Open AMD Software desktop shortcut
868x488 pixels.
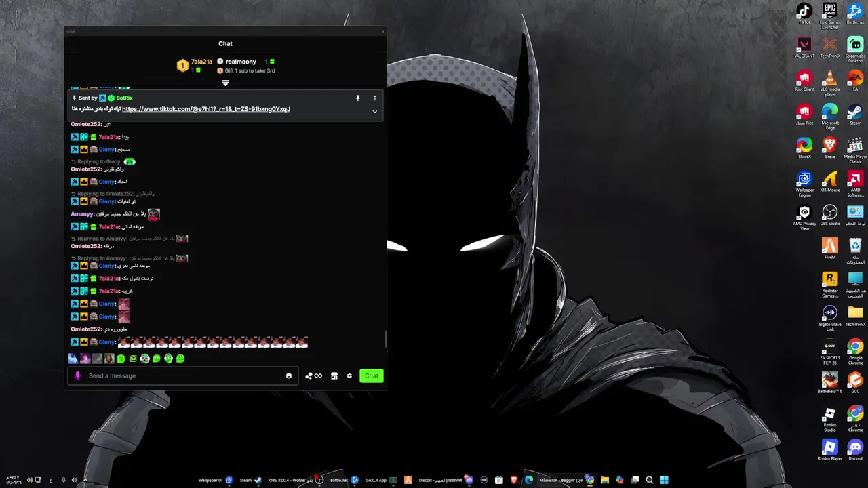855,184
